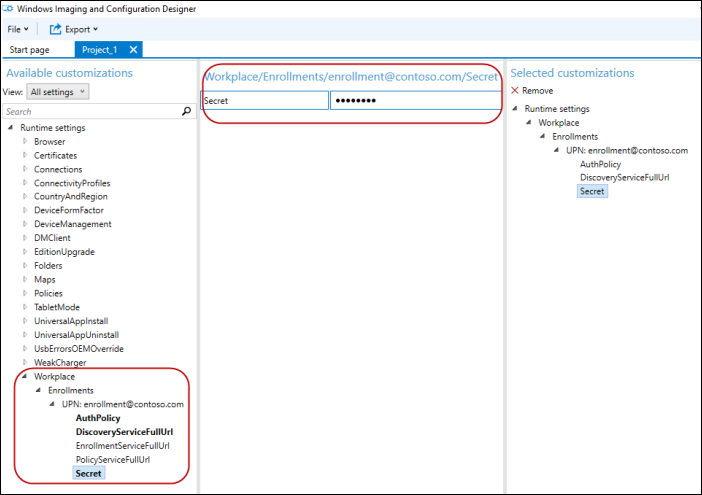Select DiscoveryServiceFullUrl in Selected customizations
702x495 pixels.
pyautogui.click(x=624, y=177)
